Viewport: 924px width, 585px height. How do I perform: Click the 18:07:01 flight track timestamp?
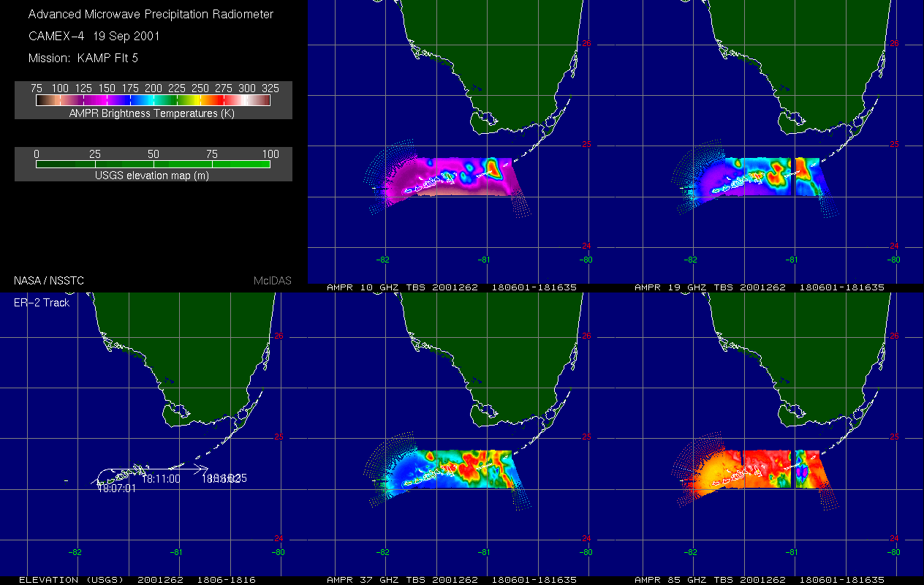(117, 488)
